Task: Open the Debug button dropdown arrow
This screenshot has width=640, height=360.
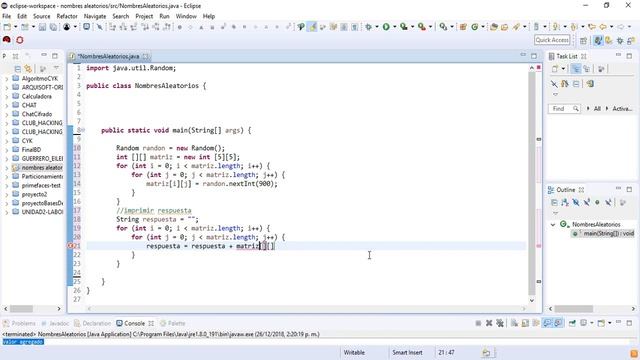Action: [x=377, y=27]
